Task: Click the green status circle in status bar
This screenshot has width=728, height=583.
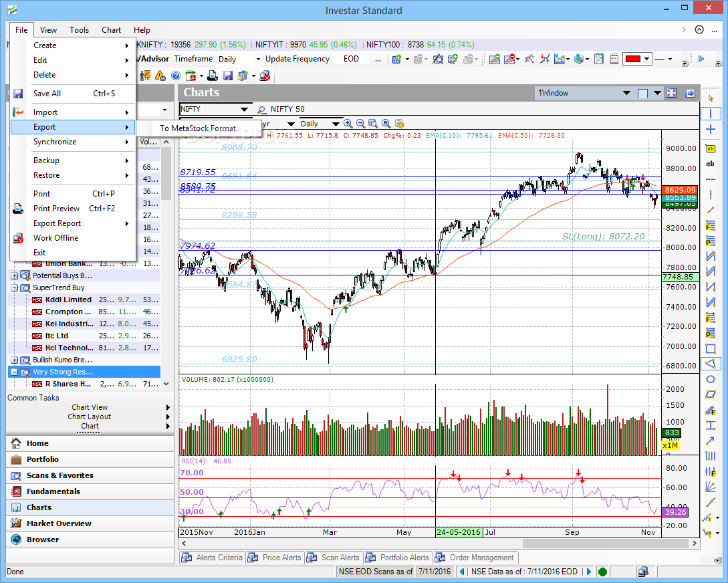Action: 602,572
